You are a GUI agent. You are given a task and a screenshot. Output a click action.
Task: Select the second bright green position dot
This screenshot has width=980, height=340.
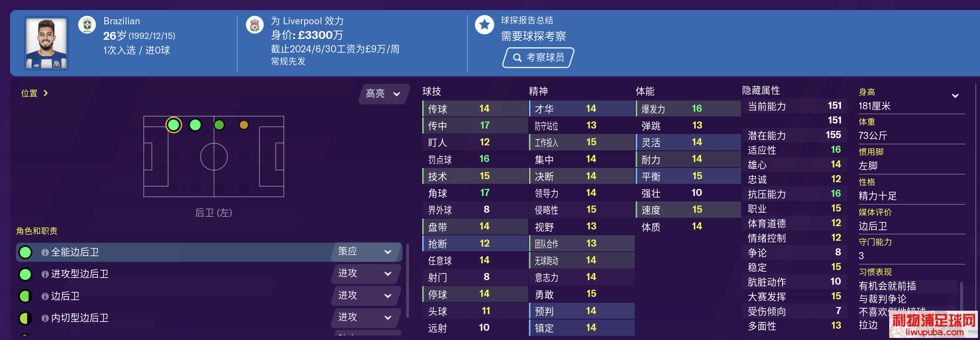(x=195, y=125)
